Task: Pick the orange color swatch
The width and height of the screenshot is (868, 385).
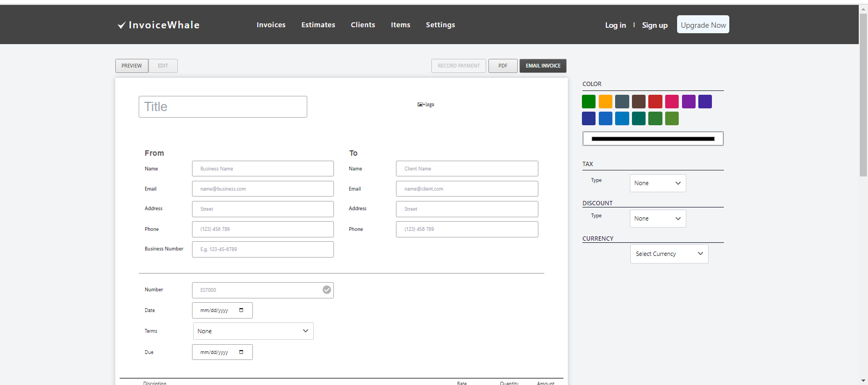Action: [x=605, y=102]
